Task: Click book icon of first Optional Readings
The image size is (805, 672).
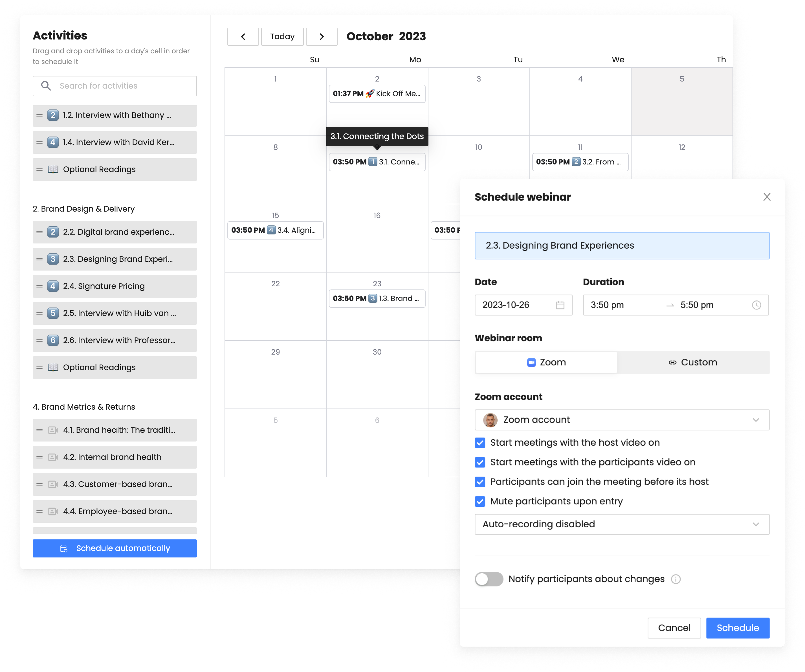Action: tap(53, 170)
